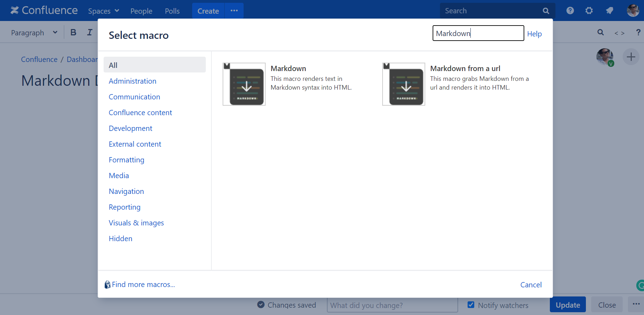Toggle the Notify watchers checkbox

point(471,305)
